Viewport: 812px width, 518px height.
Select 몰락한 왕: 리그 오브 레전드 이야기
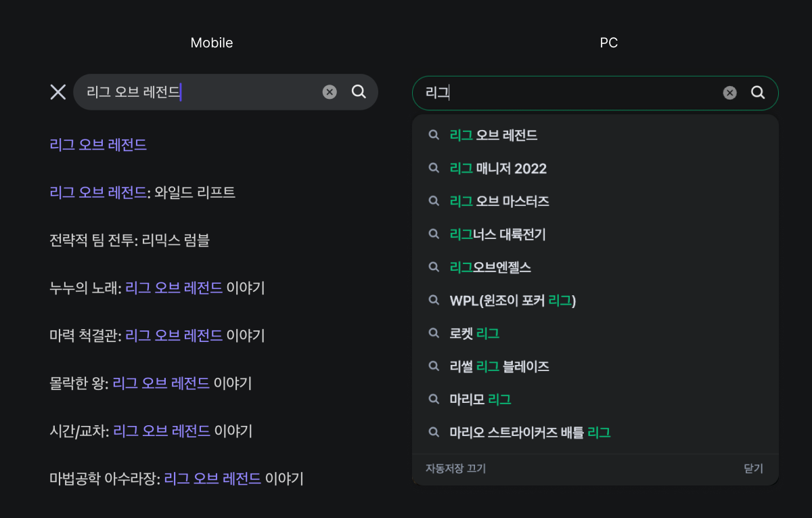point(151,383)
